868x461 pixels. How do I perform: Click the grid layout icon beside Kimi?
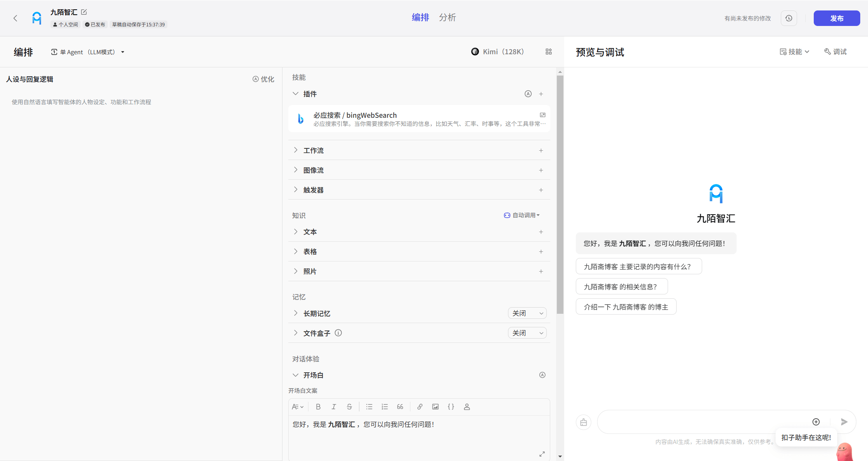pos(548,52)
